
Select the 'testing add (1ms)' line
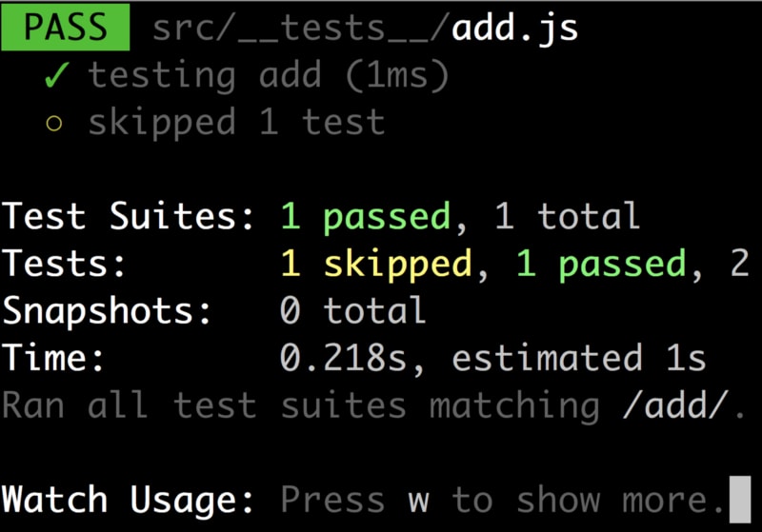[x=269, y=76]
